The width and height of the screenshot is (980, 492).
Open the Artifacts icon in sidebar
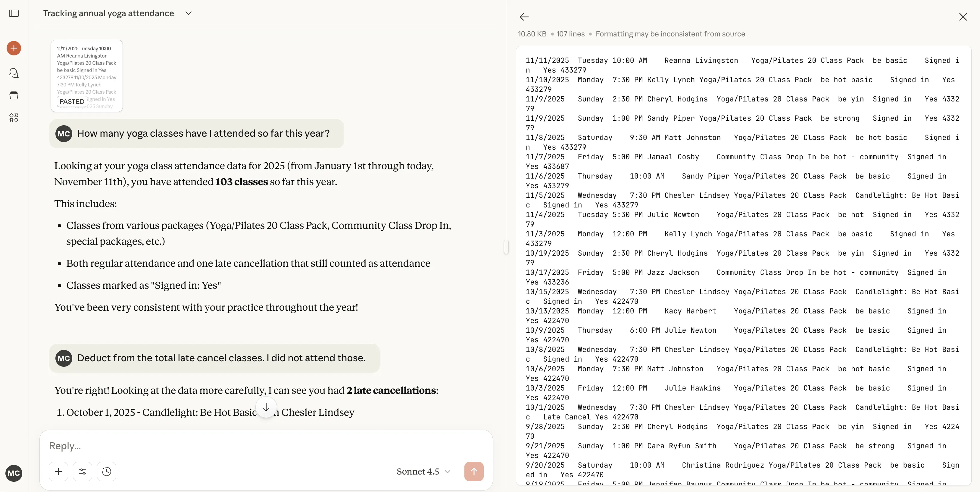tap(14, 117)
